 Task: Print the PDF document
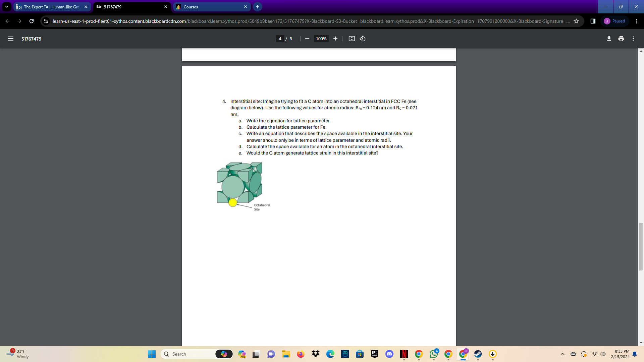[x=621, y=39]
